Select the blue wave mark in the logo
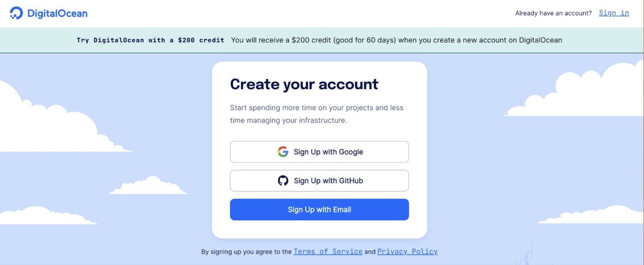Viewport: 644px width, 265px height. pyautogui.click(x=16, y=13)
